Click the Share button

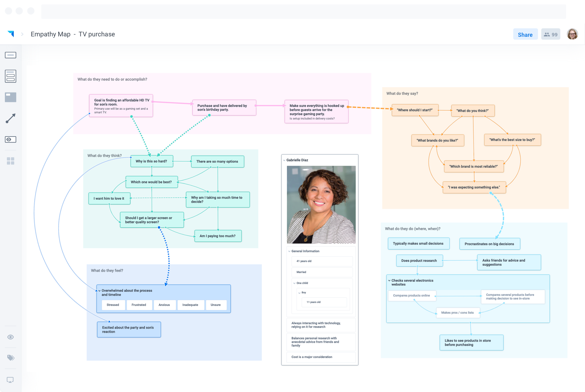(525, 34)
